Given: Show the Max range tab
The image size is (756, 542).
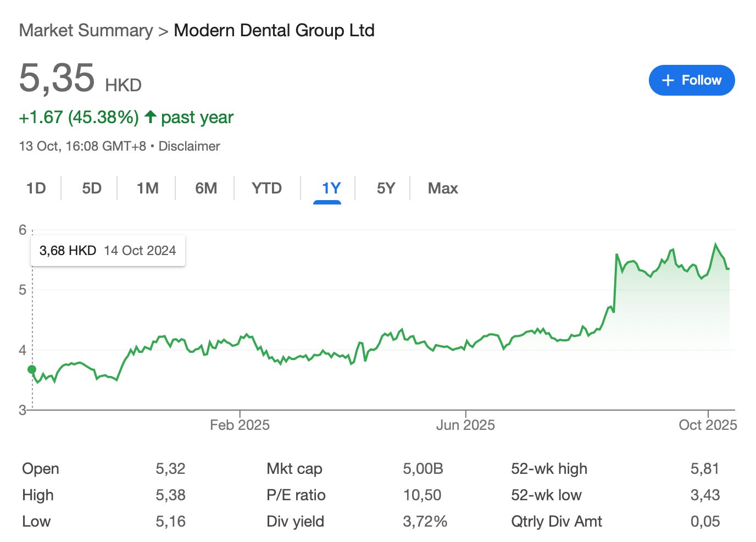Looking at the screenshot, I should [x=443, y=189].
